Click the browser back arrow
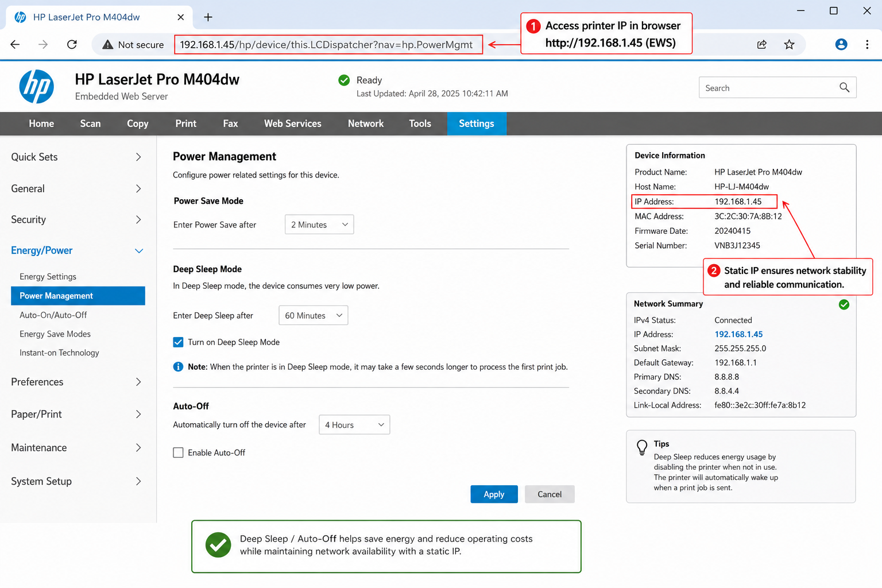Image resolution: width=882 pixels, height=588 pixels. tap(15, 44)
